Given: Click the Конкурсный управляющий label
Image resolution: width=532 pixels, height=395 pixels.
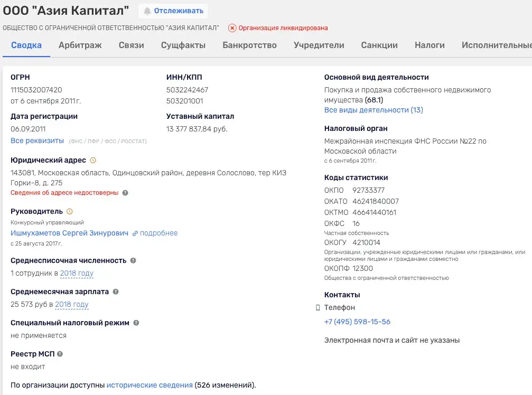Looking at the screenshot, I should click(47, 222).
